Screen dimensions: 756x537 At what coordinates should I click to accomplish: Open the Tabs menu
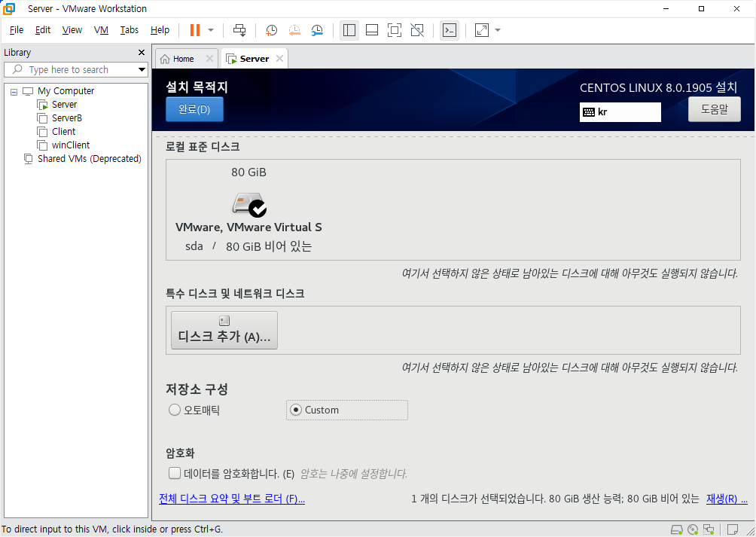pyautogui.click(x=130, y=30)
